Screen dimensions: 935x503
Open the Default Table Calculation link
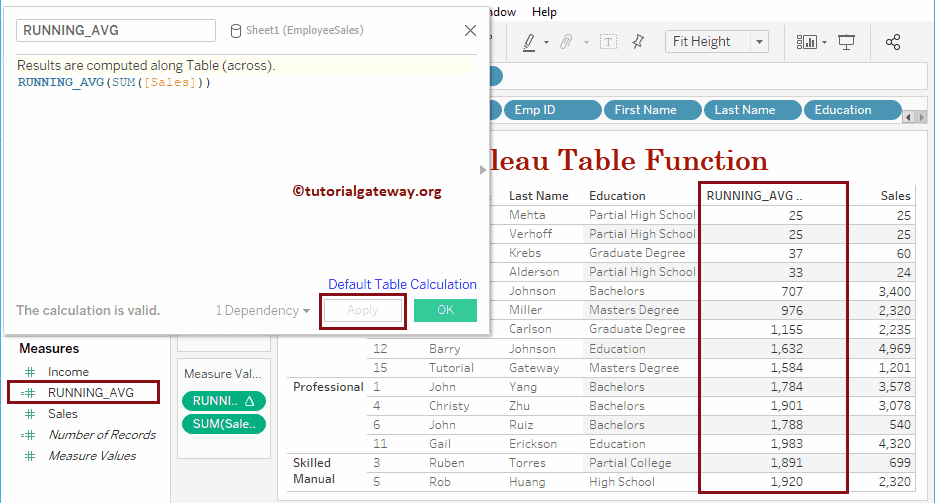coord(403,284)
